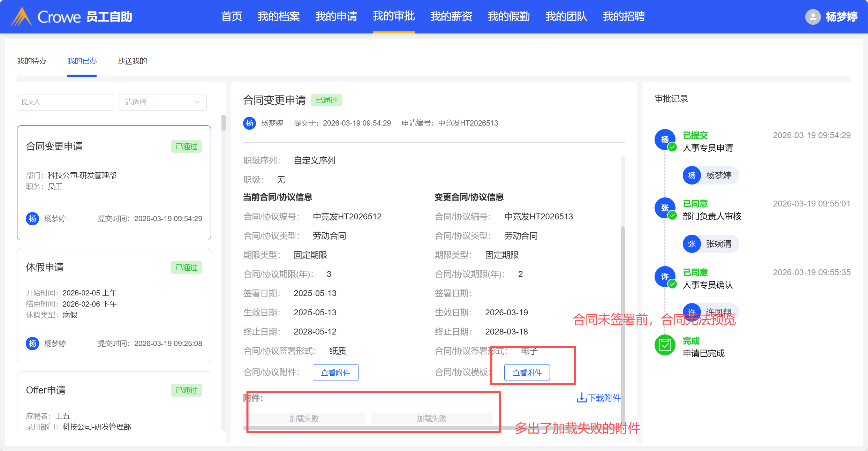Switch to 我的待办 tab
This screenshot has width=868, height=451.
tap(32, 61)
